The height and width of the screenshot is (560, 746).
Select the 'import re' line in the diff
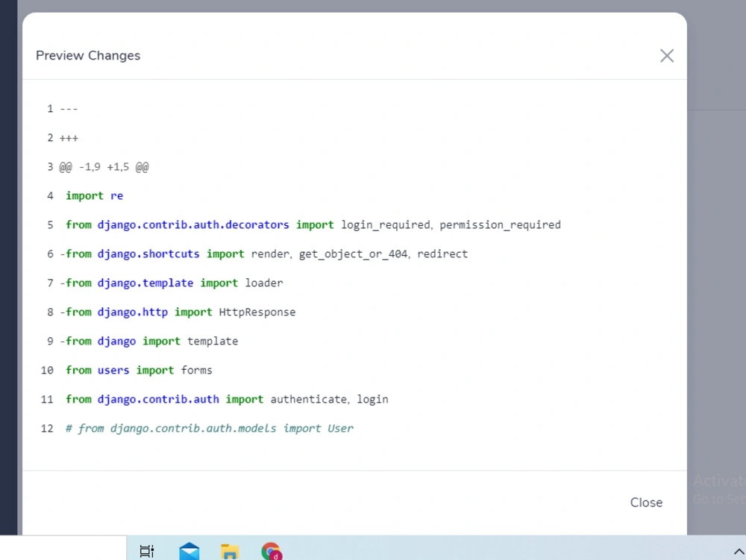[x=94, y=195]
